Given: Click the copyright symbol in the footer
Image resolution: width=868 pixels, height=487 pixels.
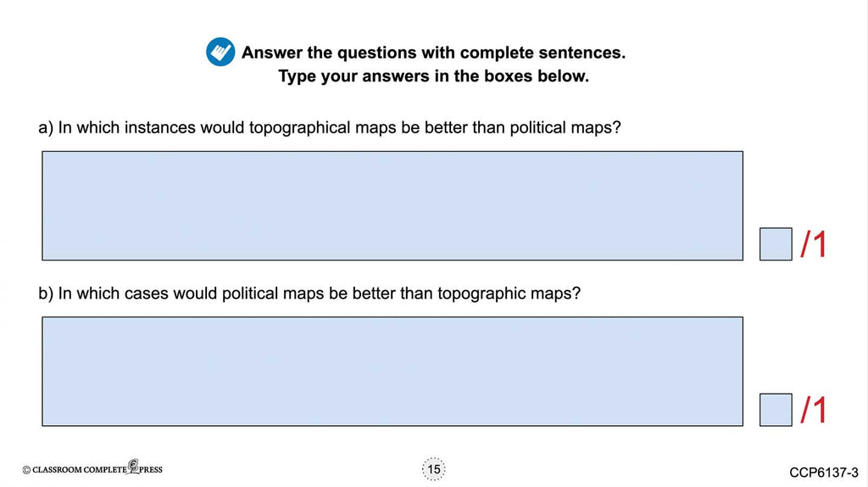Looking at the screenshot, I should point(26,470).
